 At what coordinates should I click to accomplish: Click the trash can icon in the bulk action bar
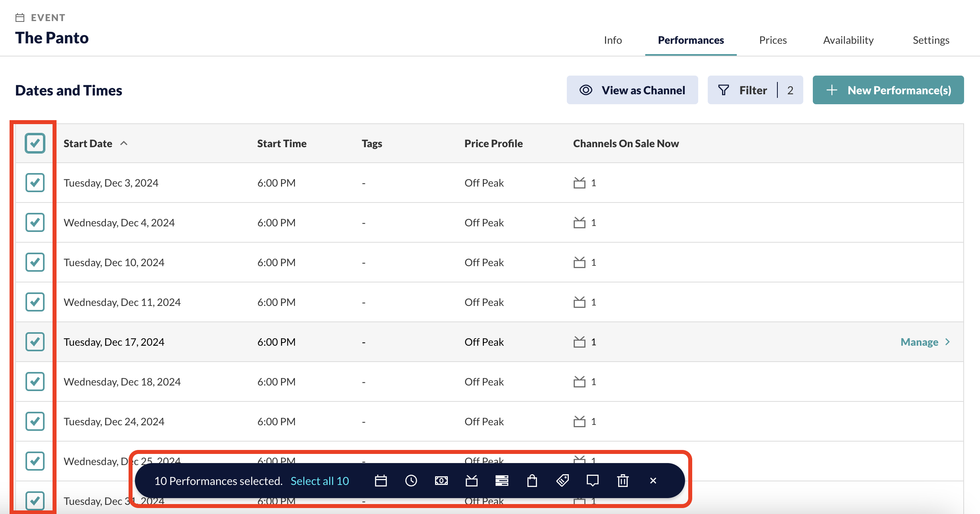pos(623,481)
